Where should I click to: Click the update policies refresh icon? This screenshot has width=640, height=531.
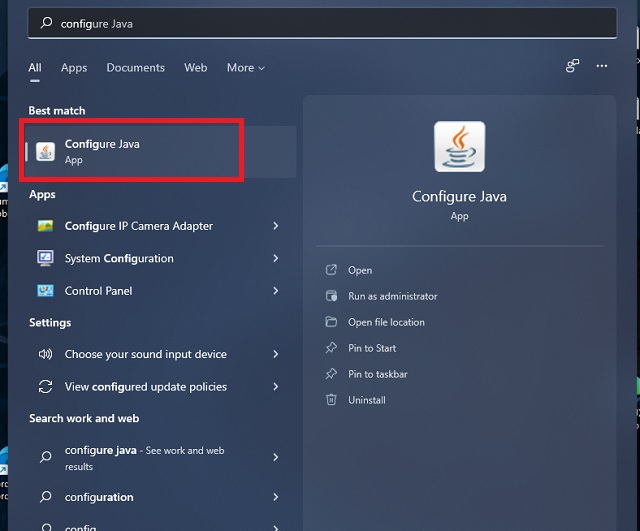click(45, 387)
